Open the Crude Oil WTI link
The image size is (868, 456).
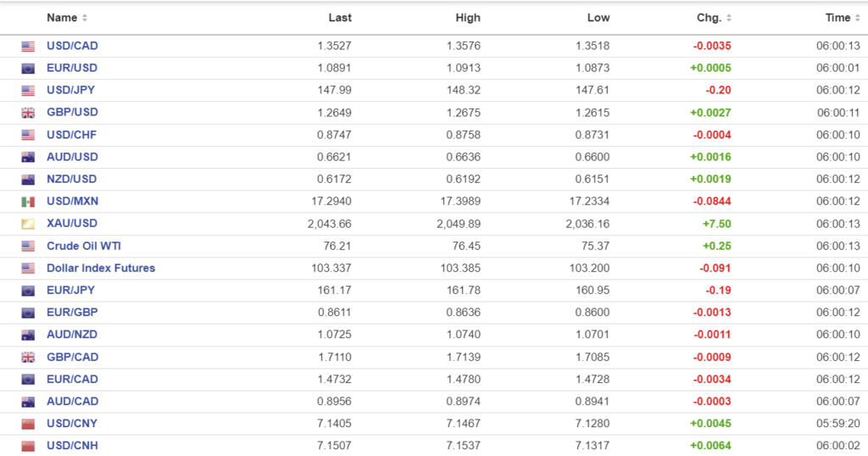pyautogui.click(x=82, y=246)
